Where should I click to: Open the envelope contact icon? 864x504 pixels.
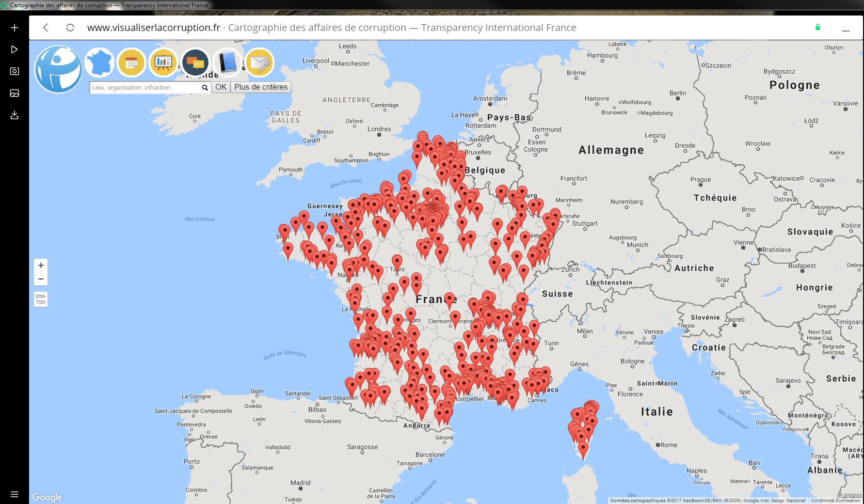pyautogui.click(x=259, y=63)
